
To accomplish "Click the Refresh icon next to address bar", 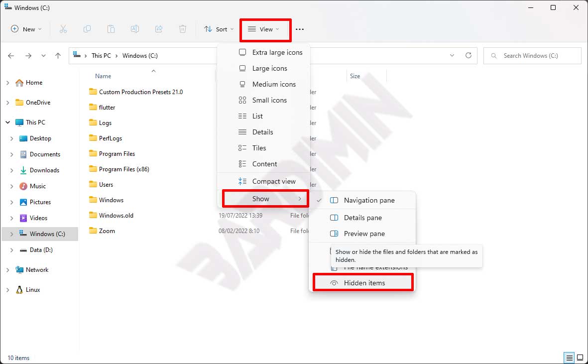I will click(x=468, y=56).
